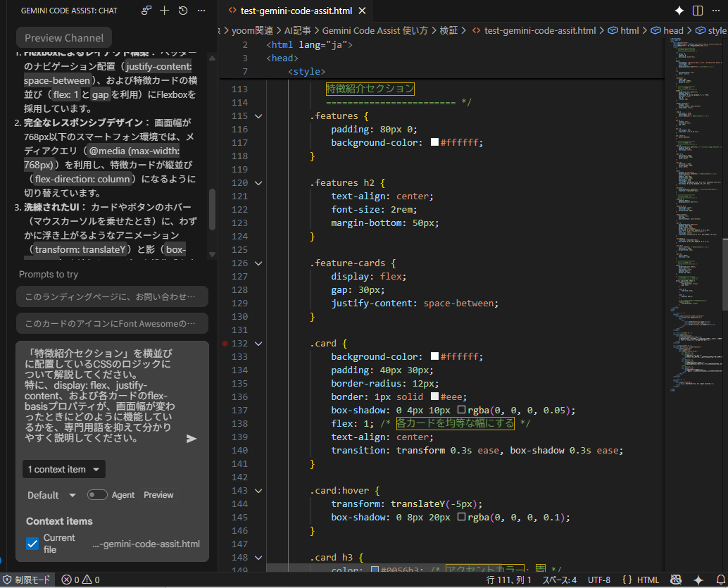Click the Gemini sparkle icon in editor toolbar
Image resolution: width=728 pixels, height=588 pixels.
pyautogui.click(x=679, y=11)
